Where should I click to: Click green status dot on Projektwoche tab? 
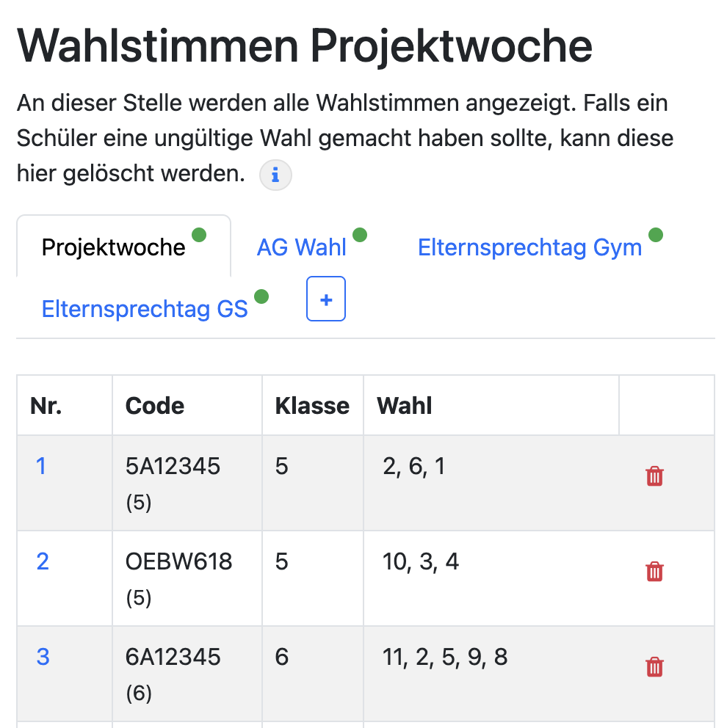[199, 235]
